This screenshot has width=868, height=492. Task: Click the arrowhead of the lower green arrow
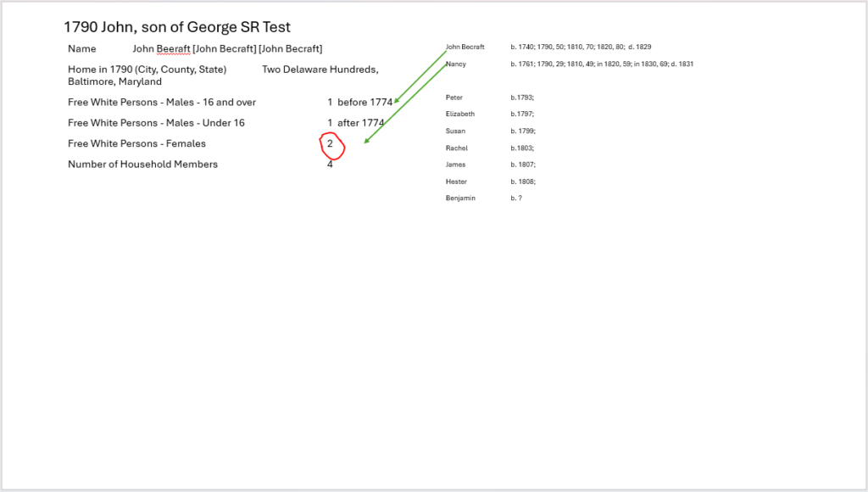(x=365, y=143)
